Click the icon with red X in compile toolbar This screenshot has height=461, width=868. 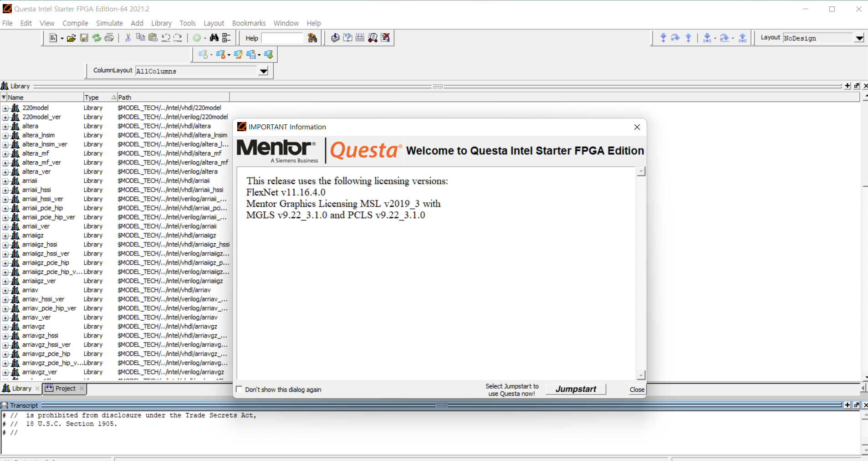click(386, 38)
